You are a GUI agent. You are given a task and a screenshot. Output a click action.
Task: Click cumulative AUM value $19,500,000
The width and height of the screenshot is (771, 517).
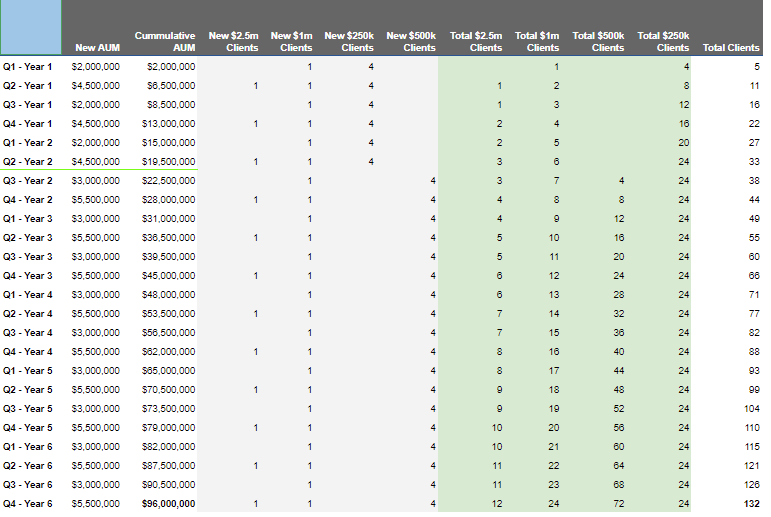[168, 162]
